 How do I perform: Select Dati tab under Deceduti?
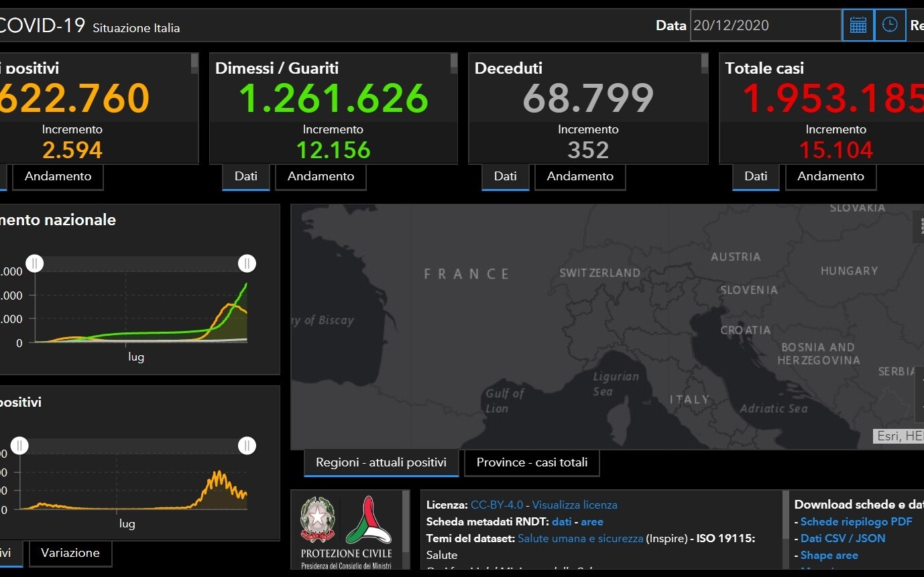[x=505, y=176]
